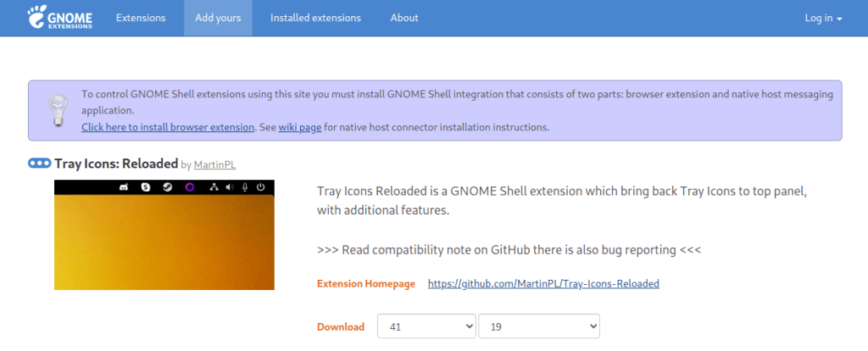Image resolution: width=868 pixels, height=351 pixels.
Task: Click the Skype icon in the screenshot
Action: [146, 187]
